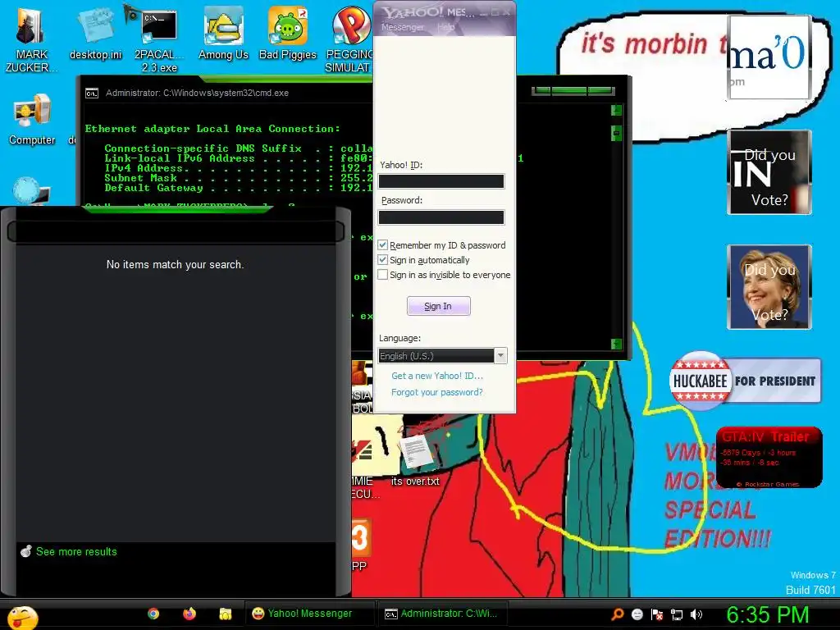Viewport: 840px width, 630px height.
Task: Expand the Language dropdown in Yahoo Messenger
Action: (x=500, y=356)
